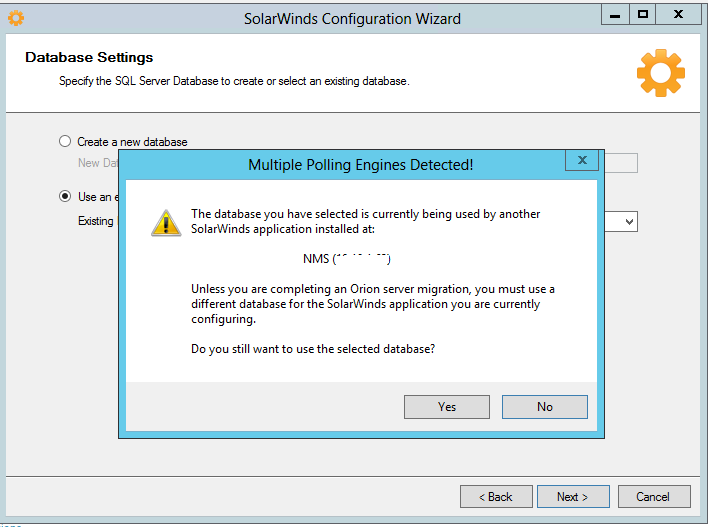Cancel the configuration wizard

click(x=654, y=497)
